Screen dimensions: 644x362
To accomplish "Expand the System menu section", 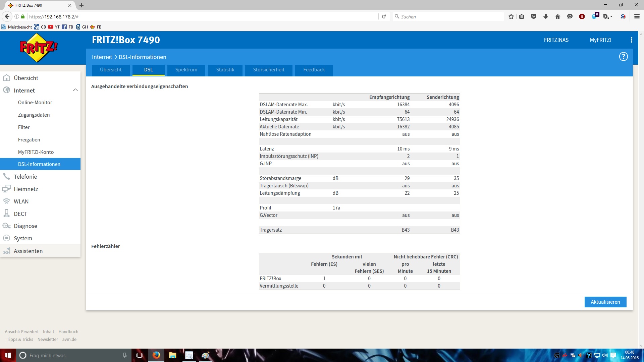I will [x=23, y=238].
